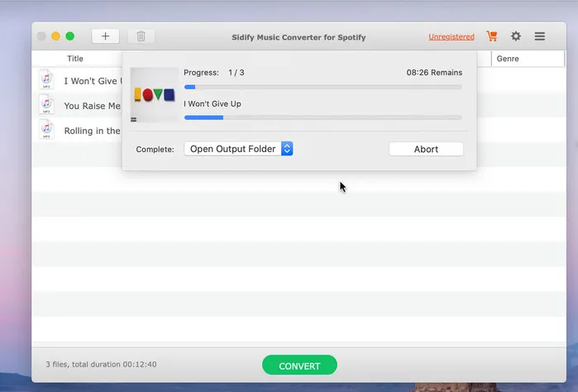Viewport: 578px width, 392px height.
Task: Open the Open Output Folder dropdown
Action: click(238, 149)
